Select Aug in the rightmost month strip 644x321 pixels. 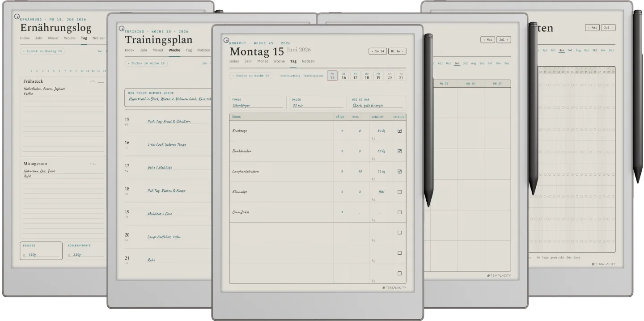[578, 51]
